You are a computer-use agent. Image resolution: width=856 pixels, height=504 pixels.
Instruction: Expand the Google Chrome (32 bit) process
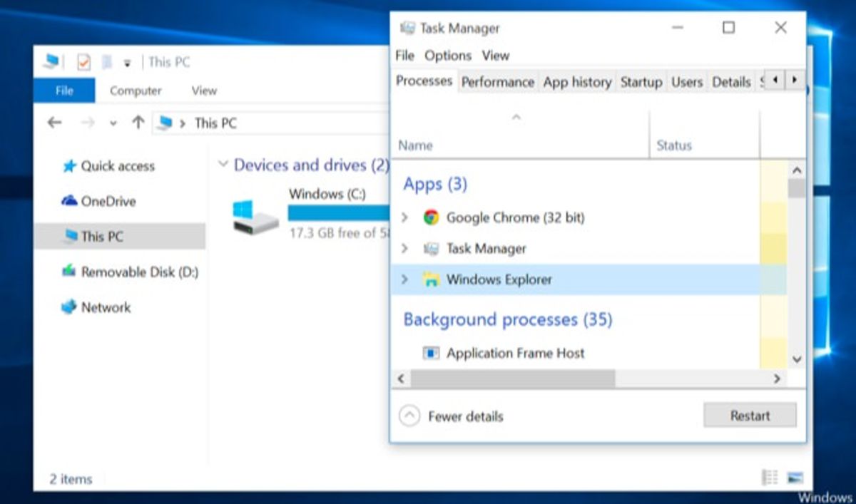coord(405,217)
